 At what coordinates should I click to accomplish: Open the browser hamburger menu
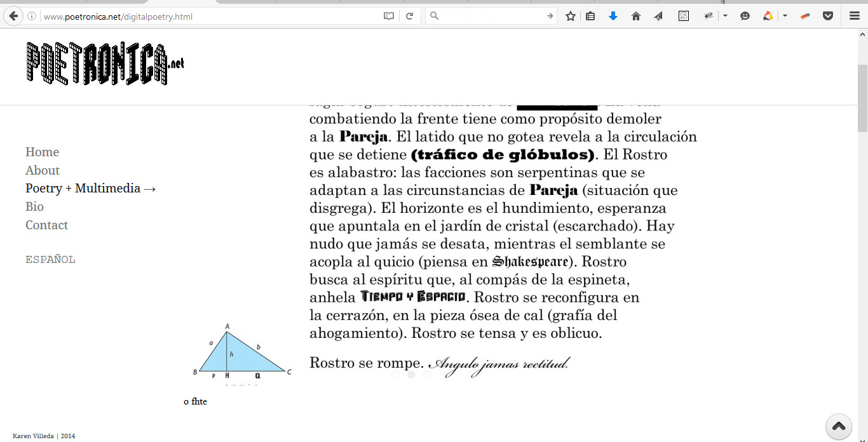click(x=855, y=17)
